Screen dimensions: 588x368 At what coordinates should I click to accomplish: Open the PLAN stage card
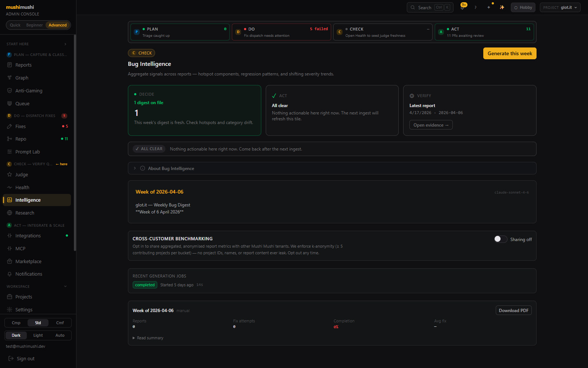pos(180,32)
